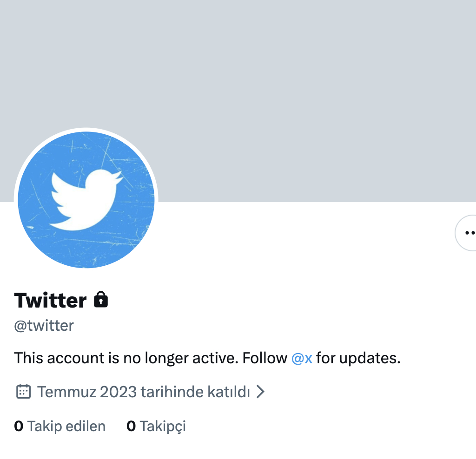Click 'for updates.' text in bio
476x459 pixels.
pos(358,358)
